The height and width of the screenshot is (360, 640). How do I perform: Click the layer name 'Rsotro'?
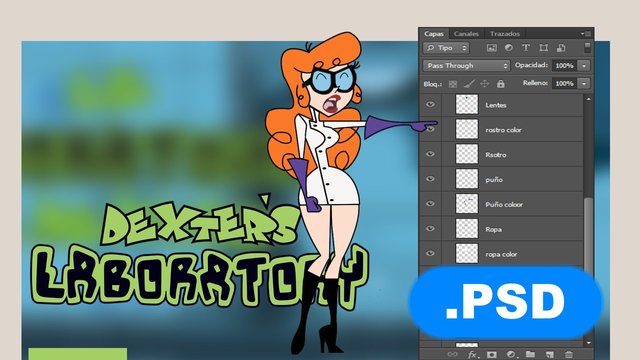tap(496, 155)
